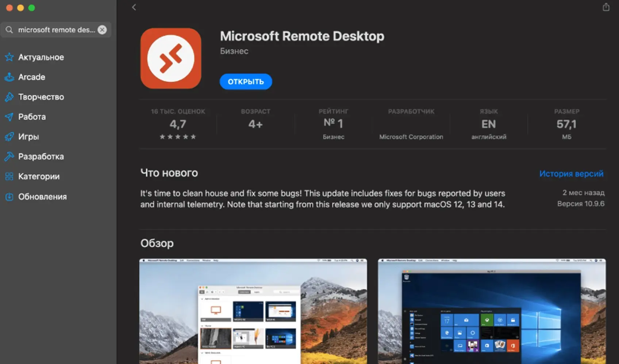619x364 pixels.
Task: Click the back arrow chevron
Action: point(134,7)
